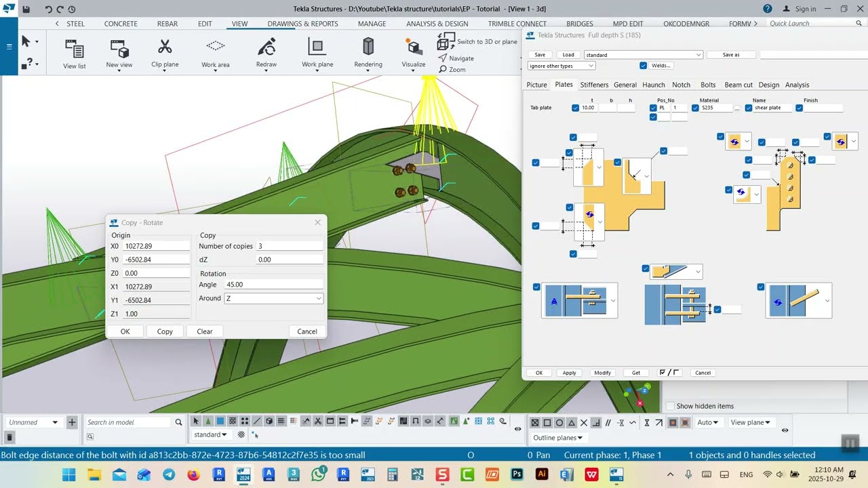The width and height of the screenshot is (868, 488).
Task: Toggle Tab plate thickness checkbox
Action: (x=576, y=108)
